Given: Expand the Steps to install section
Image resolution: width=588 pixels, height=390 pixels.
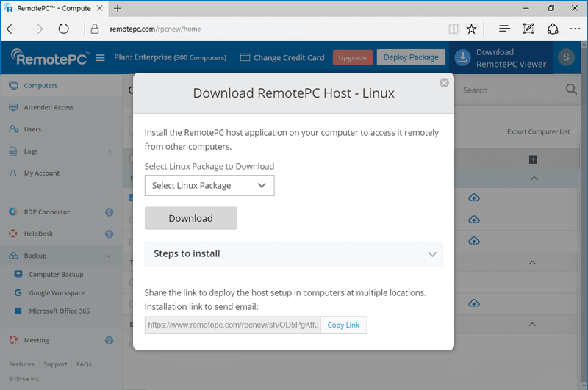Looking at the screenshot, I should [x=293, y=253].
